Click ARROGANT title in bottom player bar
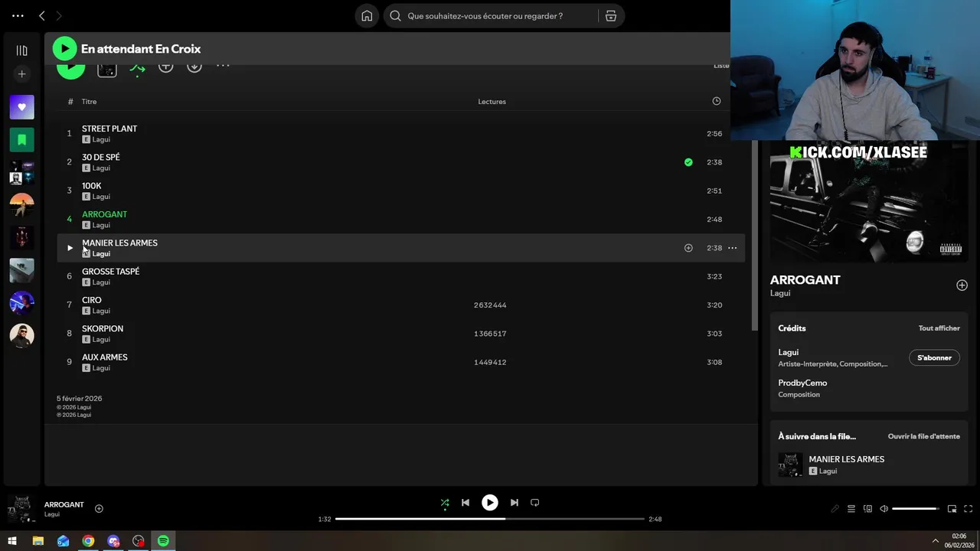 (x=64, y=505)
